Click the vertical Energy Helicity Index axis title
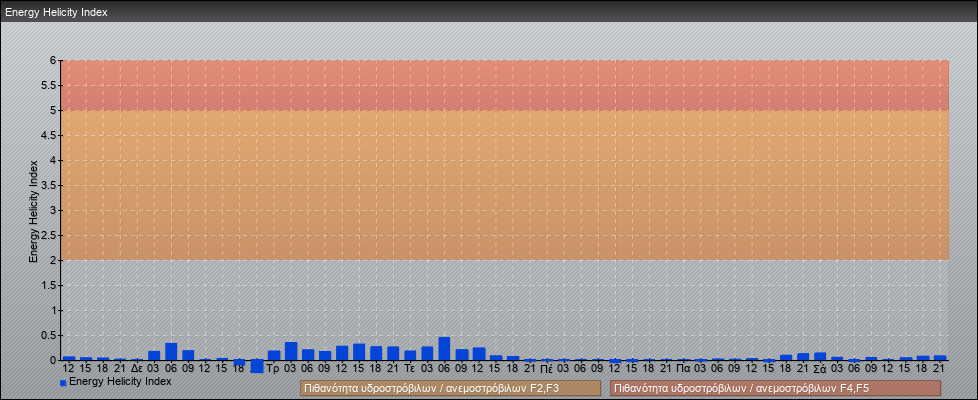 tap(33, 210)
